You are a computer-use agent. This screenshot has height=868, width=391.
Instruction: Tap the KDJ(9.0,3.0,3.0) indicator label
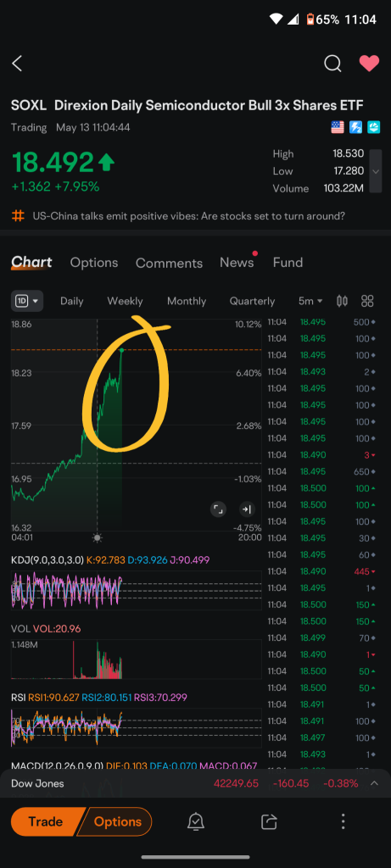click(x=47, y=560)
